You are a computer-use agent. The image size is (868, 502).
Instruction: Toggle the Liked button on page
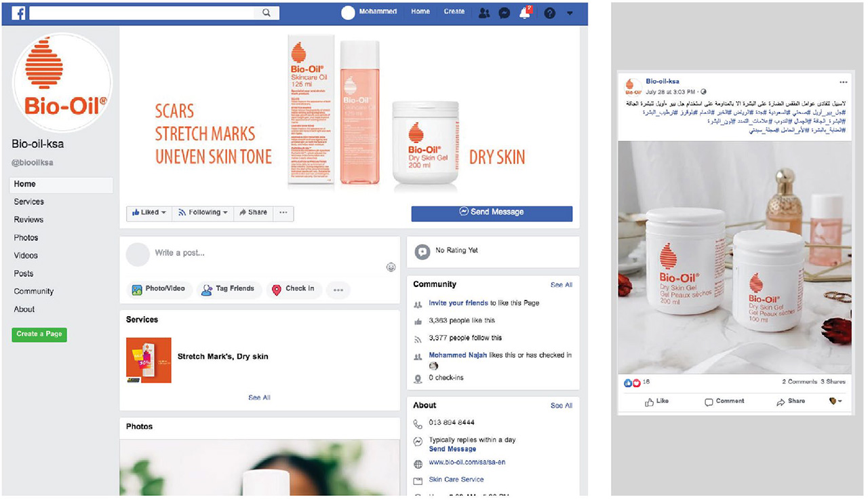pos(149,212)
